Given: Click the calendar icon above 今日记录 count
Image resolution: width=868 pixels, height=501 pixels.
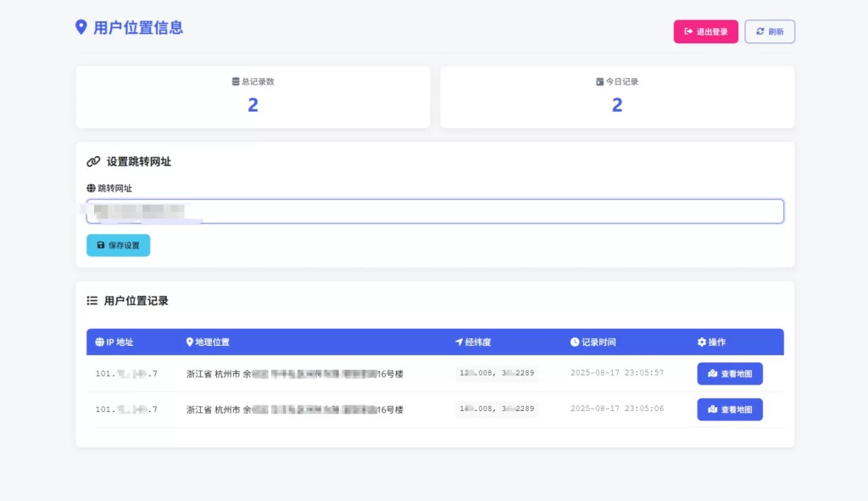Looking at the screenshot, I should pos(599,81).
